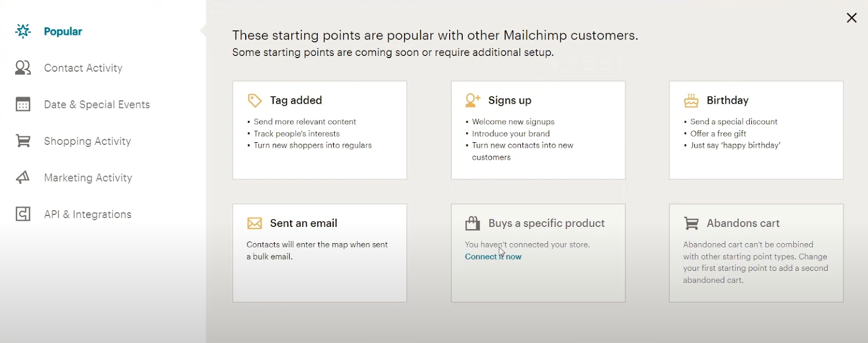The width and height of the screenshot is (868, 343).
Task: Click the Date & Special Events calendar icon
Action: coord(23,104)
